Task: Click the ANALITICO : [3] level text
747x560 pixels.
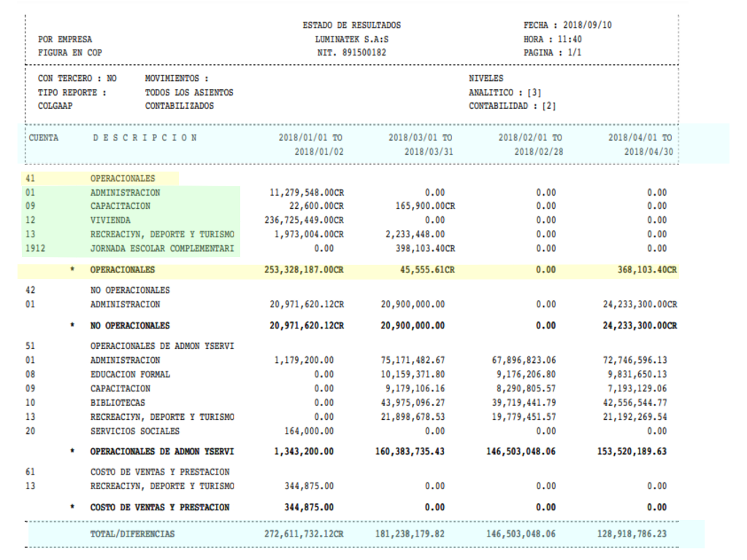Action: (x=504, y=93)
